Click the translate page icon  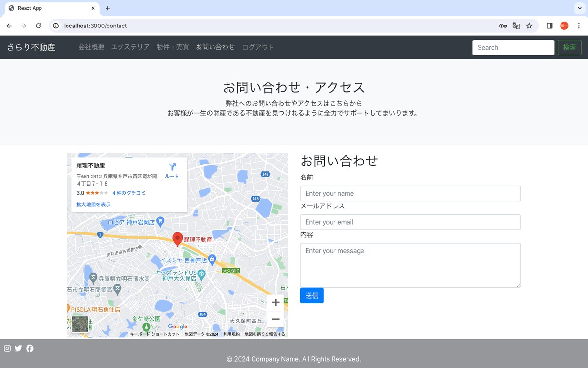[516, 26]
